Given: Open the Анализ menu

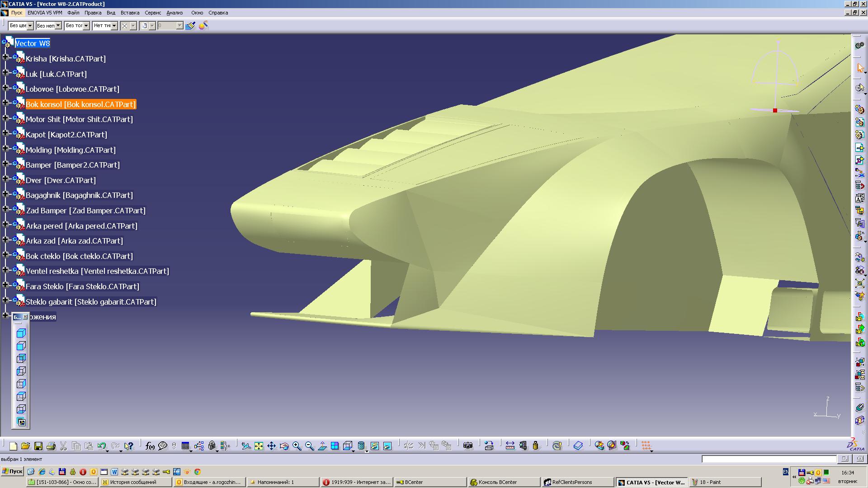Looking at the screenshot, I should click(175, 13).
